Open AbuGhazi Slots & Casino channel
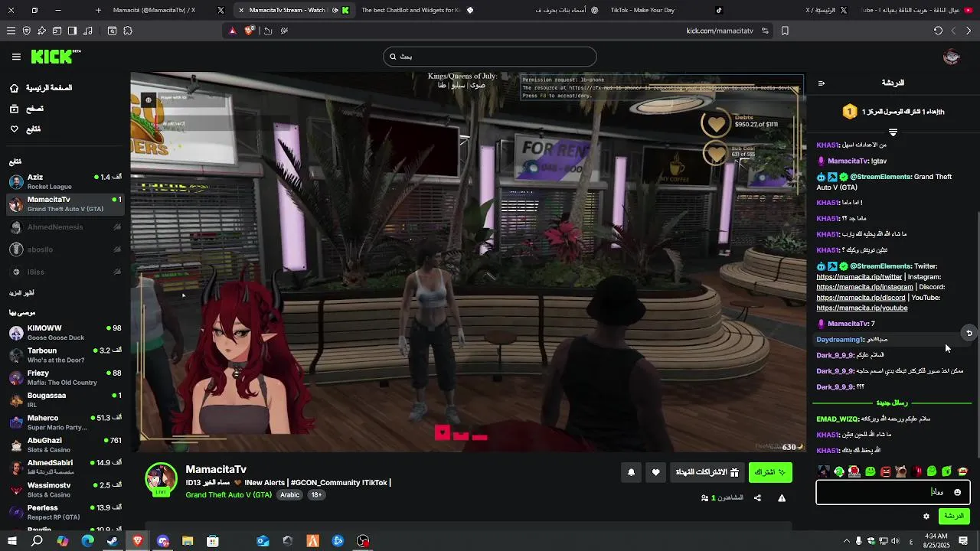 pos(65,445)
